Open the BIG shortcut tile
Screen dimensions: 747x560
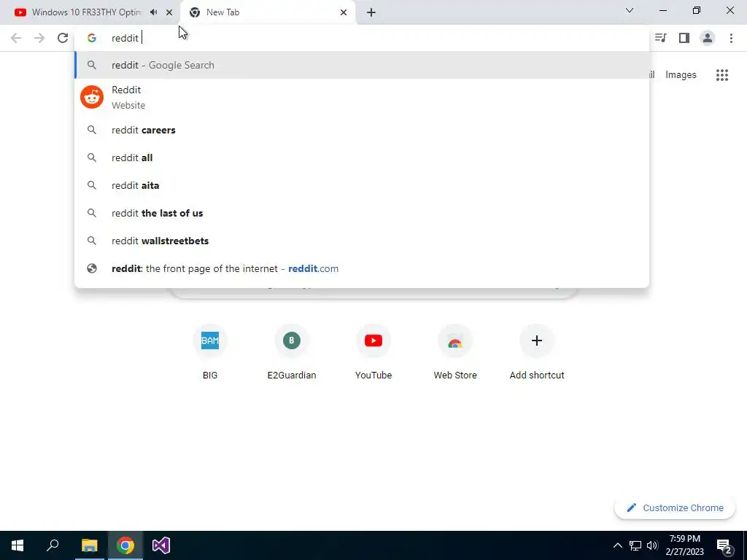(x=210, y=352)
